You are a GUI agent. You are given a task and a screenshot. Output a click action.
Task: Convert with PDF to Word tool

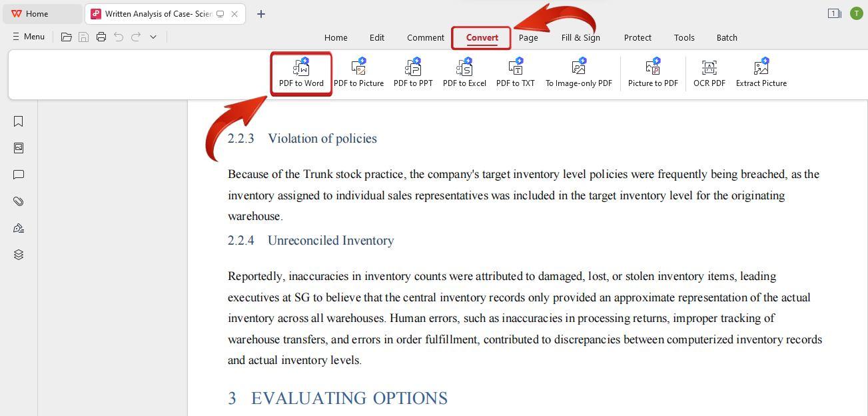pos(301,73)
